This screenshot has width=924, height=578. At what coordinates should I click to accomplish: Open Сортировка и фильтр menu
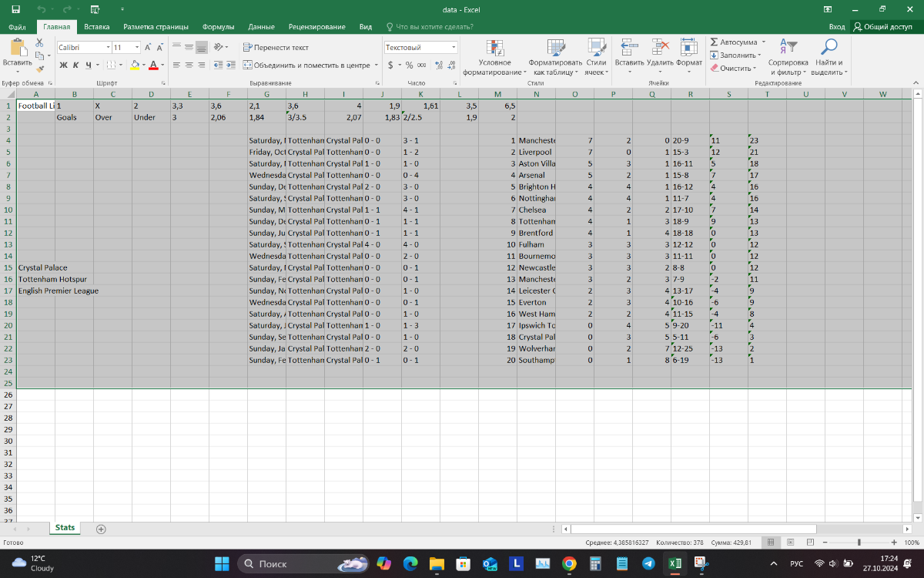788,56
